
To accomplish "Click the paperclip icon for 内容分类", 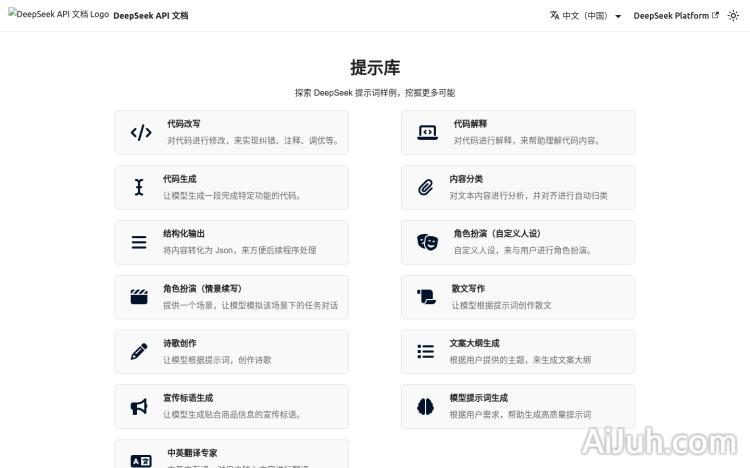I will point(426,187).
